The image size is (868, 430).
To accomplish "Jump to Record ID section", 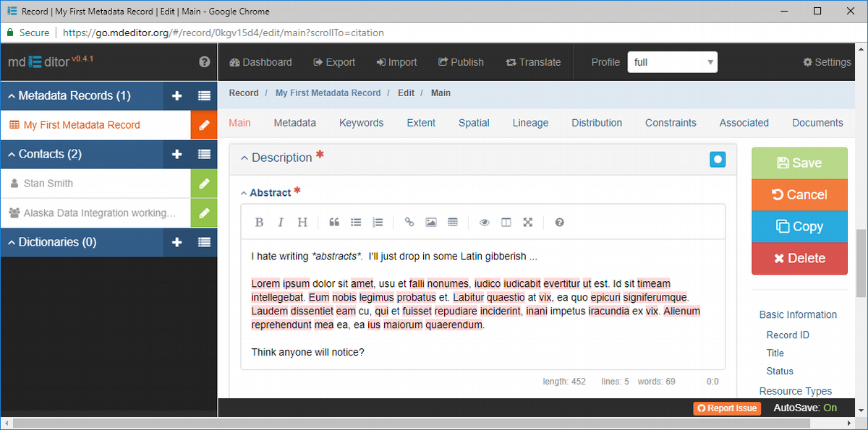I will 788,335.
